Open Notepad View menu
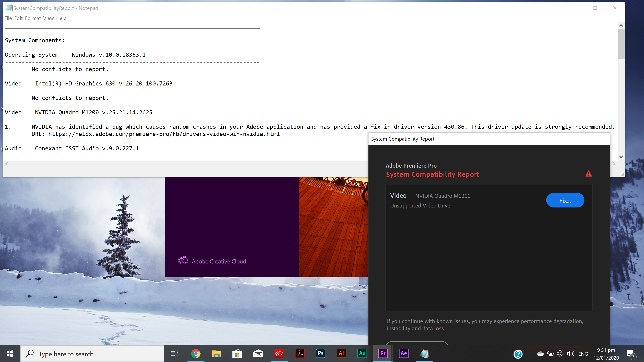This screenshot has width=644, height=362. pyautogui.click(x=48, y=18)
